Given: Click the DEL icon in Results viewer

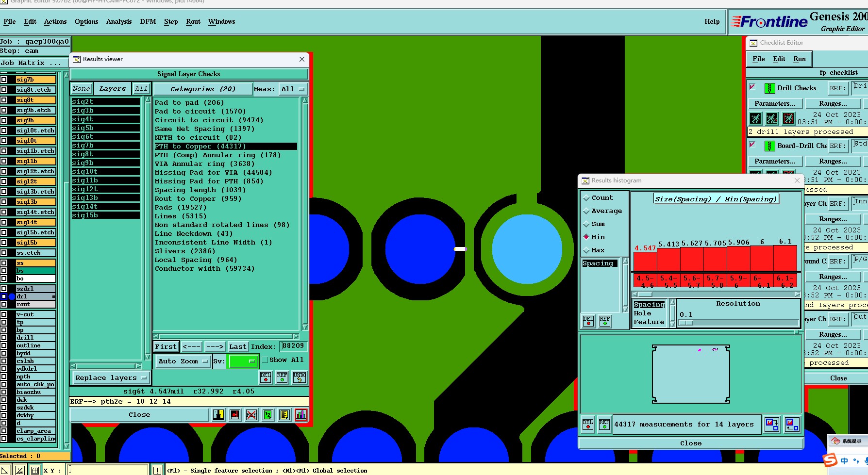Looking at the screenshot, I should 266,377.
